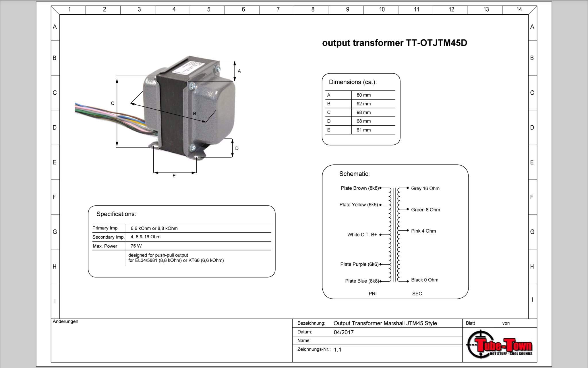The width and height of the screenshot is (588, 368).
Task: Click the '61 mm' value in row E
Action: [x=363, y=130]
